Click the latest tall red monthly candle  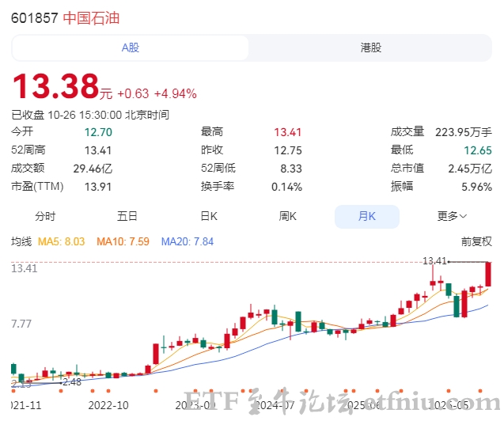tap(488, 274)
